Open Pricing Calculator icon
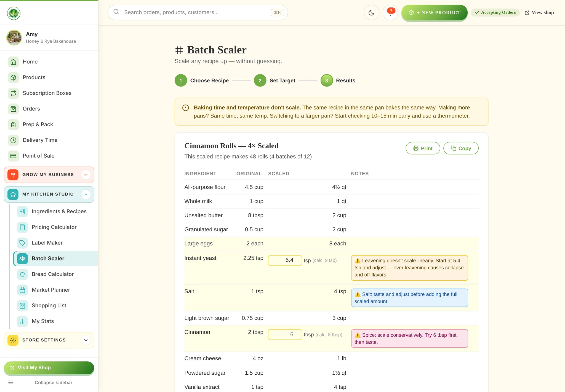 22,227
